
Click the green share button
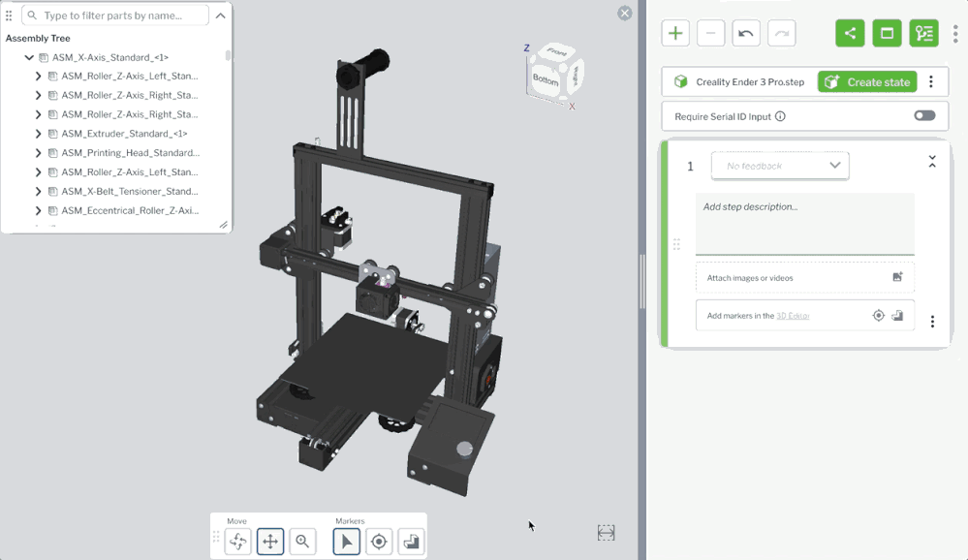[850, 33]
